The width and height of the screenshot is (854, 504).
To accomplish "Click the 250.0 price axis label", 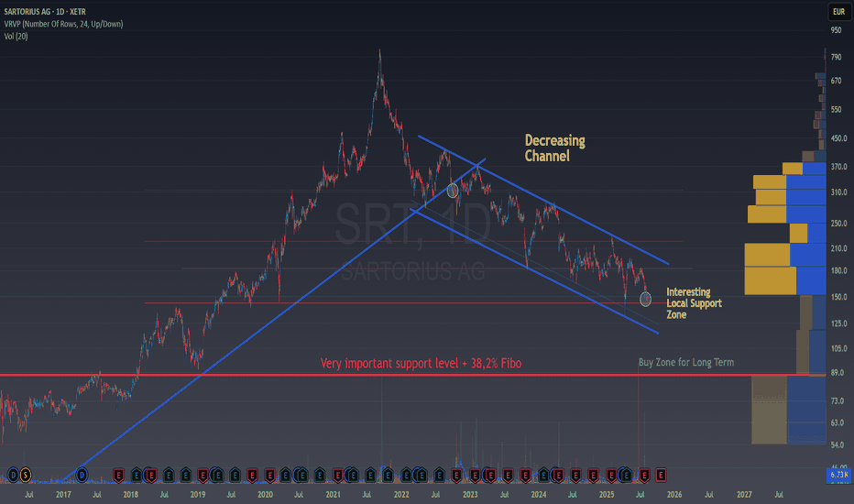I will pos(838,224).
